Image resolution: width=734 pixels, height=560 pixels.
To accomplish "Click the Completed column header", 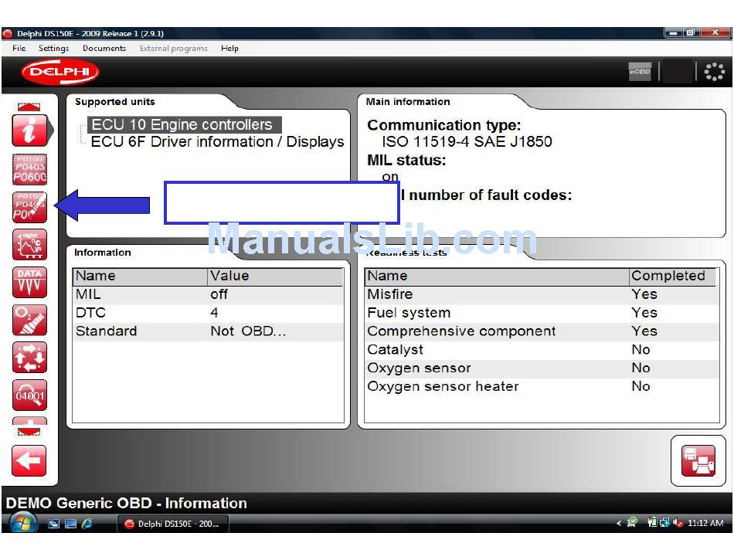I will coord(672,276).
